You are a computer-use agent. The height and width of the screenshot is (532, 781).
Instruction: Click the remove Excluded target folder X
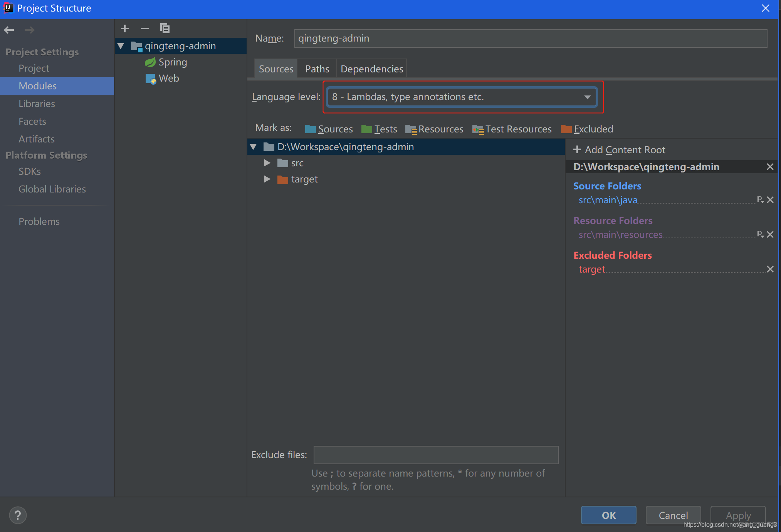pyautogui.click(x=770, y=269)
